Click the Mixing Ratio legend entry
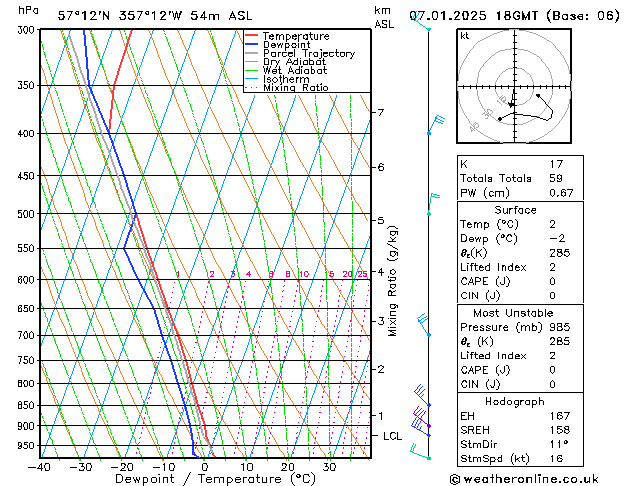 pos(295,88)
